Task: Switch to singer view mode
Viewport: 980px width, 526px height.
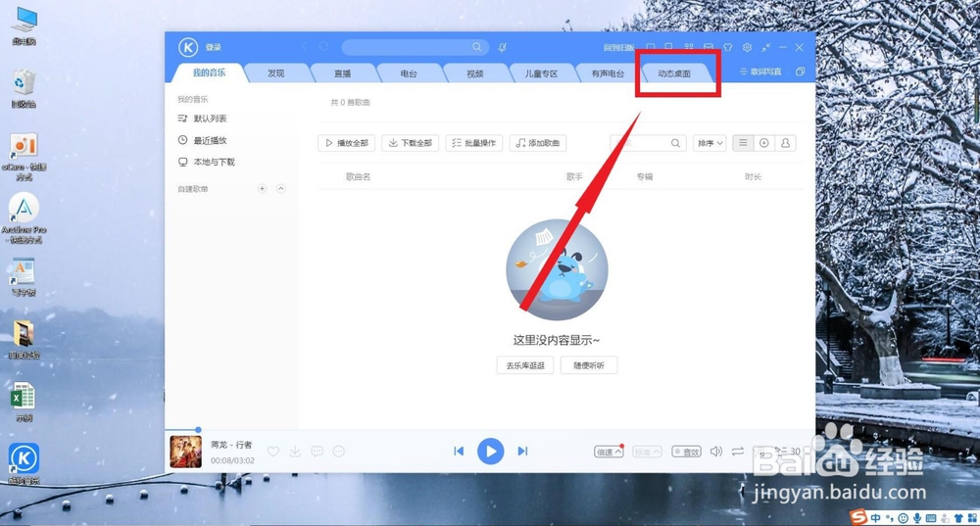Action: pos(785,143)
